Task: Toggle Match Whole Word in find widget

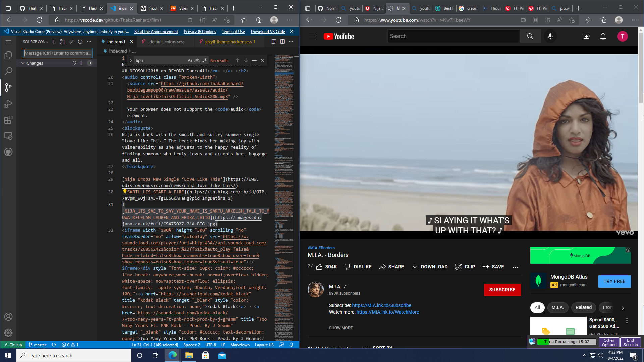Action: [197, 61]
